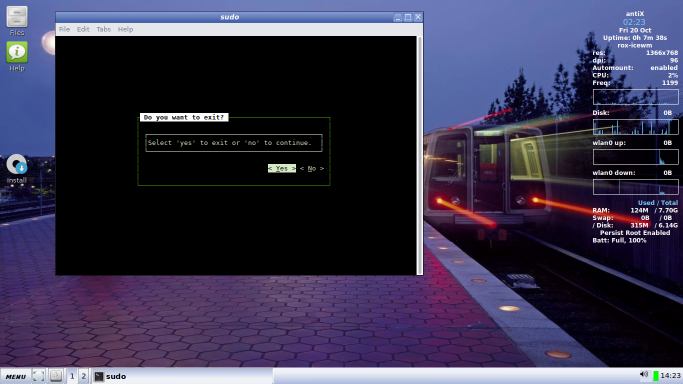Switch to workspace 2
Viewport: 683px width, 384px height.
point(83,376)
